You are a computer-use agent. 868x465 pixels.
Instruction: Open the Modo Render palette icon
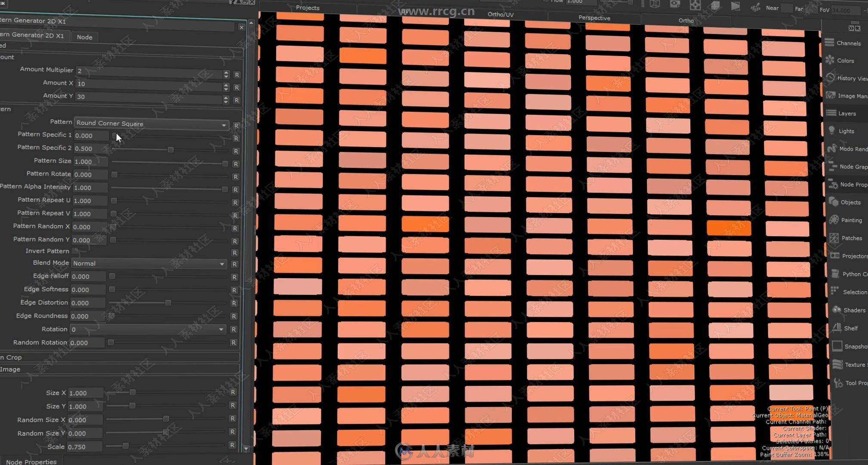point(832,149)
